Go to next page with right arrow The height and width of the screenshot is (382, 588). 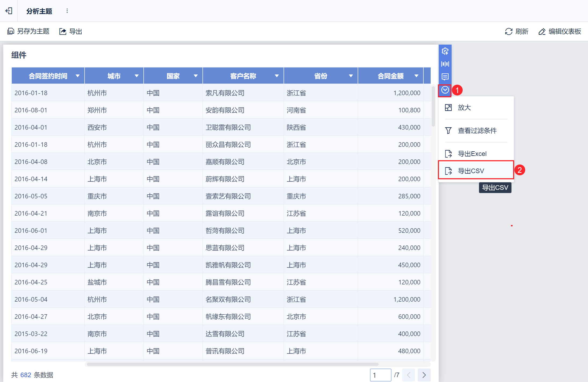tap(424, 375)
